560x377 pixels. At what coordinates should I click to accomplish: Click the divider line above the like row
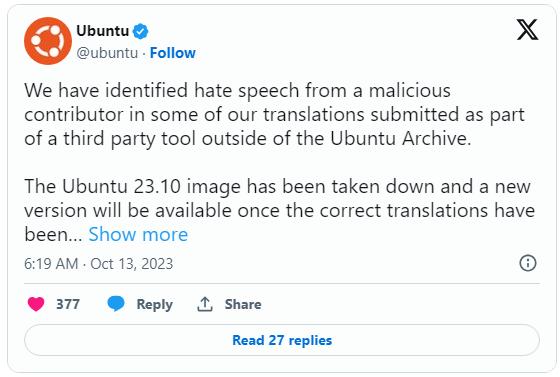pyautogui.click(x=282, y=283)
